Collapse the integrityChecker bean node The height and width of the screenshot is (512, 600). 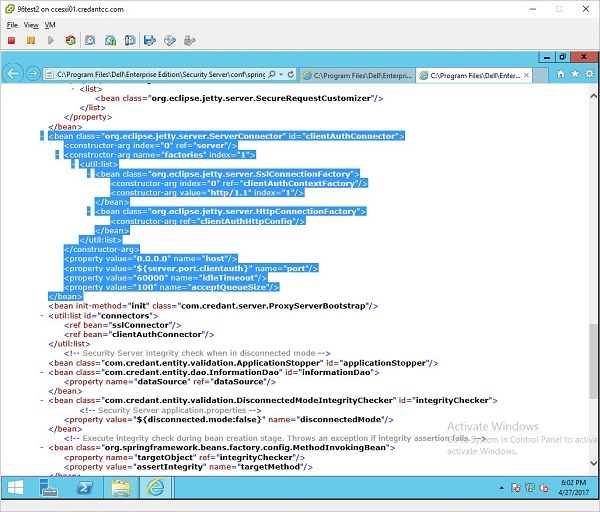(x=41, y=400)
